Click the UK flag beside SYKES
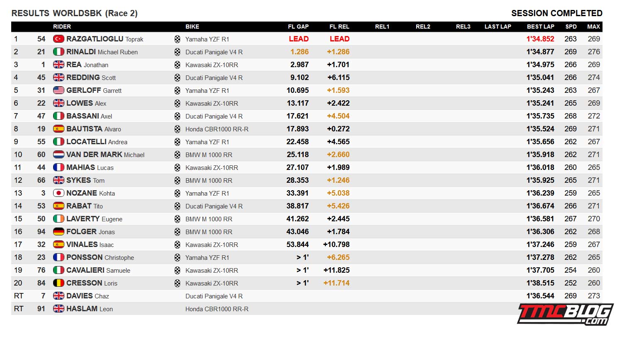This screenshot has width=644, height=339. pyautogui.click(x=59, y=180)
